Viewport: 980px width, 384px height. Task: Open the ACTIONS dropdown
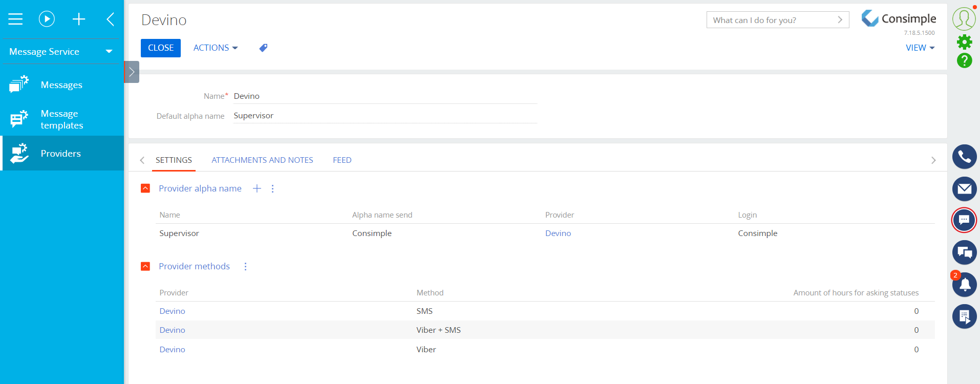(x=216, y=48)
